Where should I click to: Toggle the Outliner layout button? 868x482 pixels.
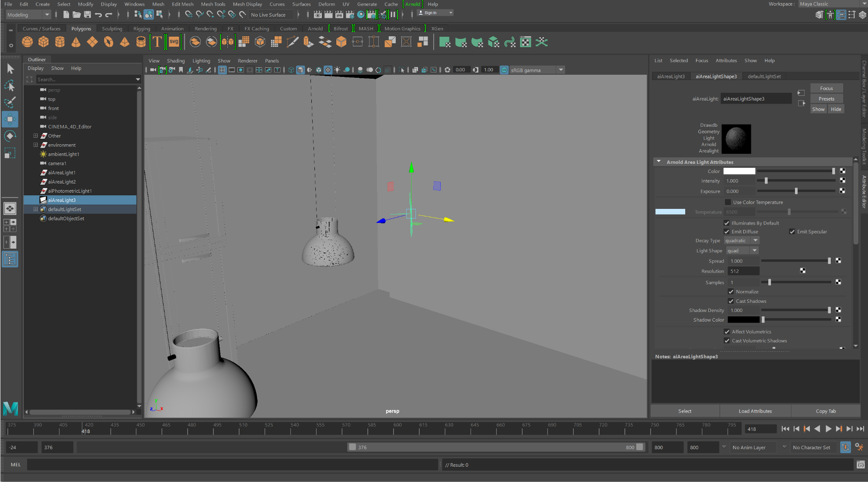tap(10, 260)
